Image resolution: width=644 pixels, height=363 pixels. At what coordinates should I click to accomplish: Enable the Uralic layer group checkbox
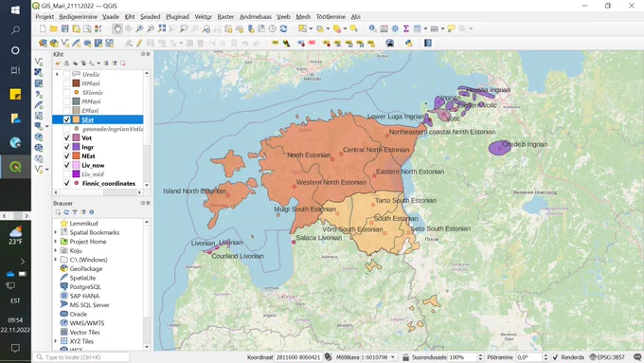(66, 75)
